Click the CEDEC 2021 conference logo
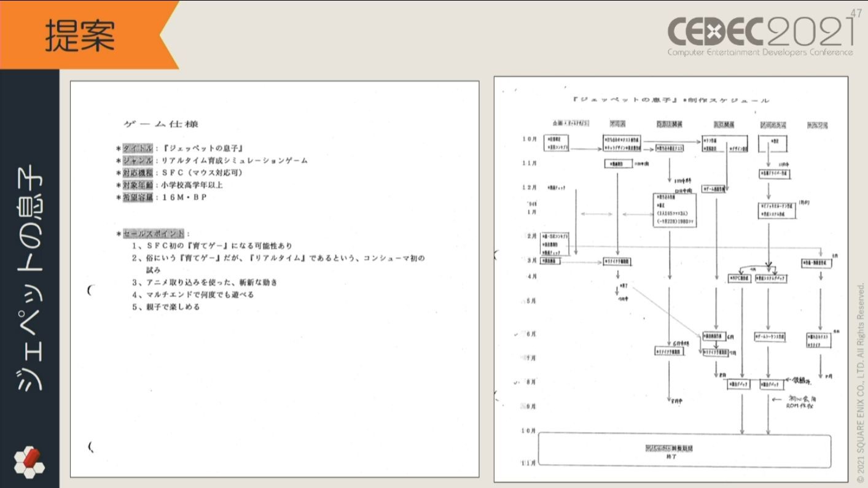 click(x=760, y=31)
